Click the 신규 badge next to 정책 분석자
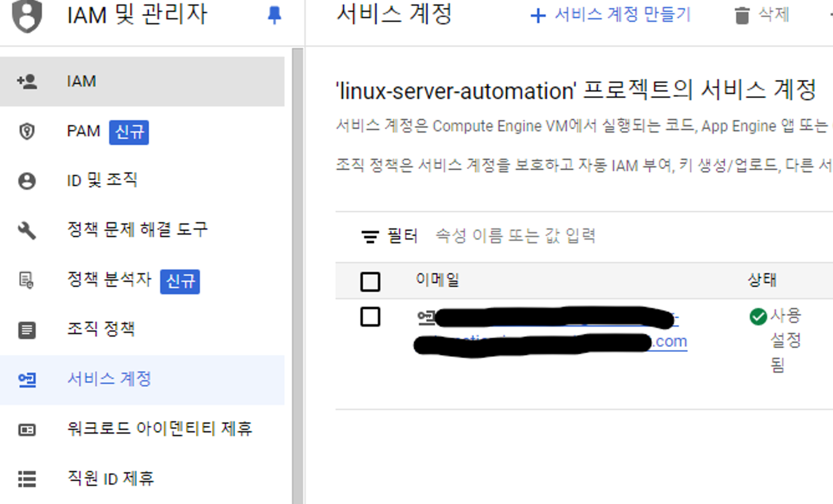The width and height of the screenshot is (833, 504). [x=180, y=282]
